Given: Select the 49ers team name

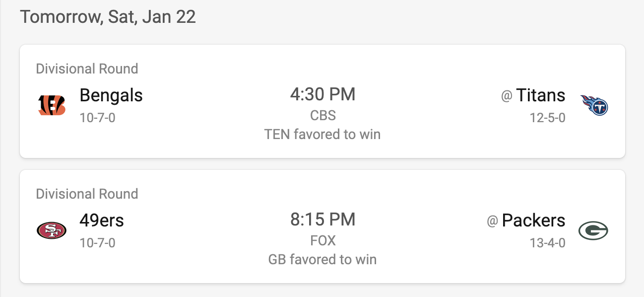Looking at the screenshot, I should [x=102, y=220].
